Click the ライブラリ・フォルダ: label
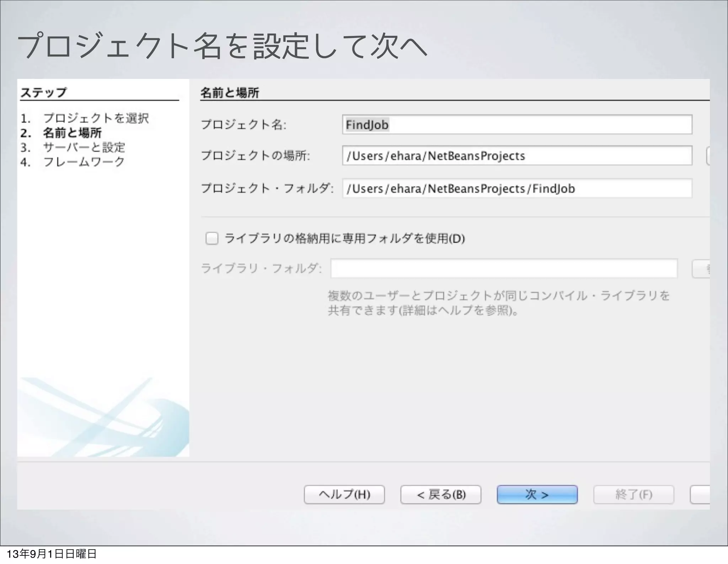This screenshot has width=728, height=564. [x=261, y=268]
